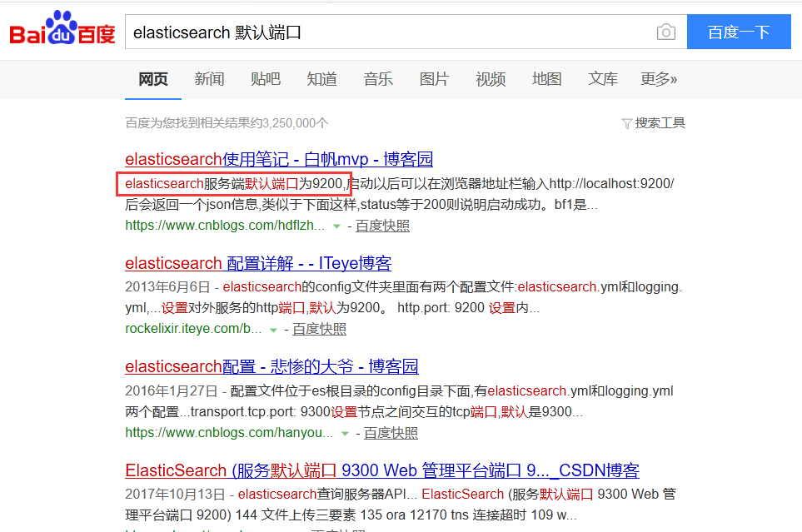
Task: Click snippet text starting 2013年6月6日
Action: point(404,297)
